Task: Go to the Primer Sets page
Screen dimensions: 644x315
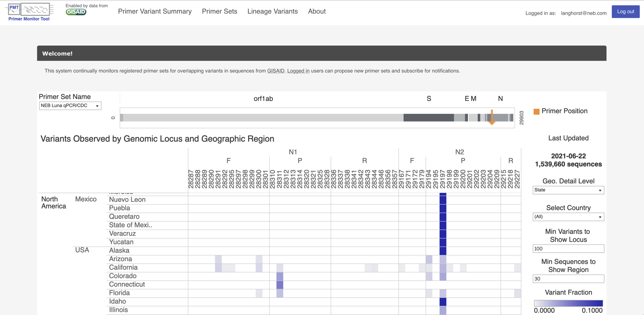Action: pyautogui.click(x=219, y=11)
